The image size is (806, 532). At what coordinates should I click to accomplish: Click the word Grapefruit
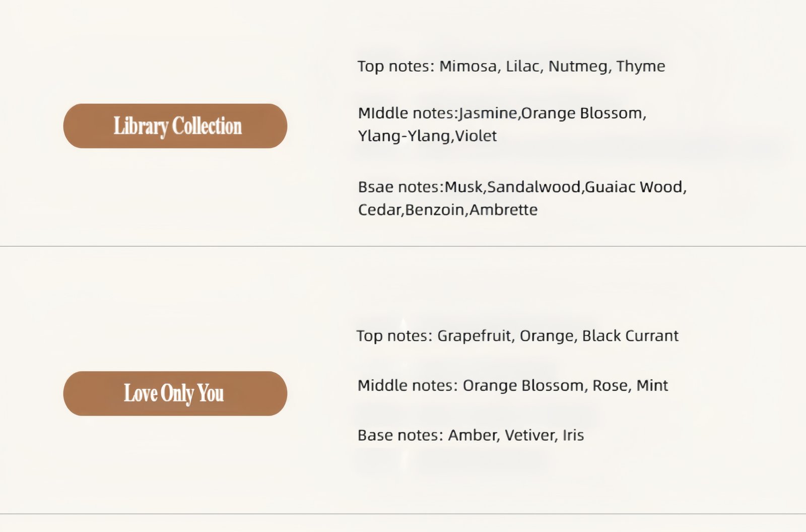(474, 336)
